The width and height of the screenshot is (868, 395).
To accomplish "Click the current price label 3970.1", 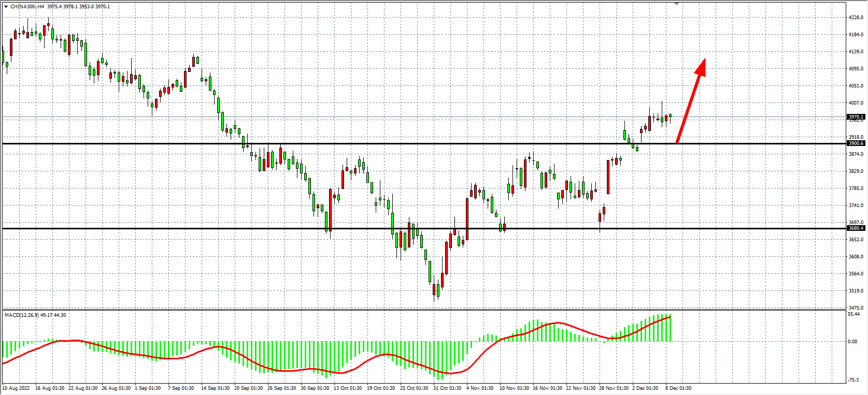I will (x=856, y=117).
